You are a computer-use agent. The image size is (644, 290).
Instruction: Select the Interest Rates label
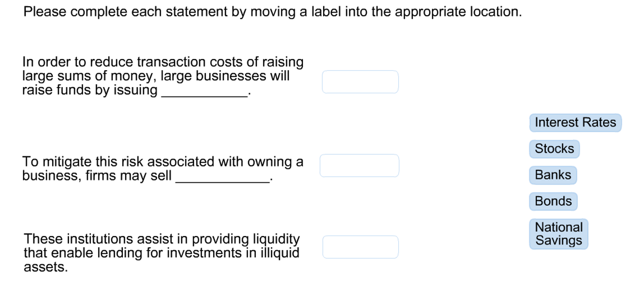pos(575,123)
